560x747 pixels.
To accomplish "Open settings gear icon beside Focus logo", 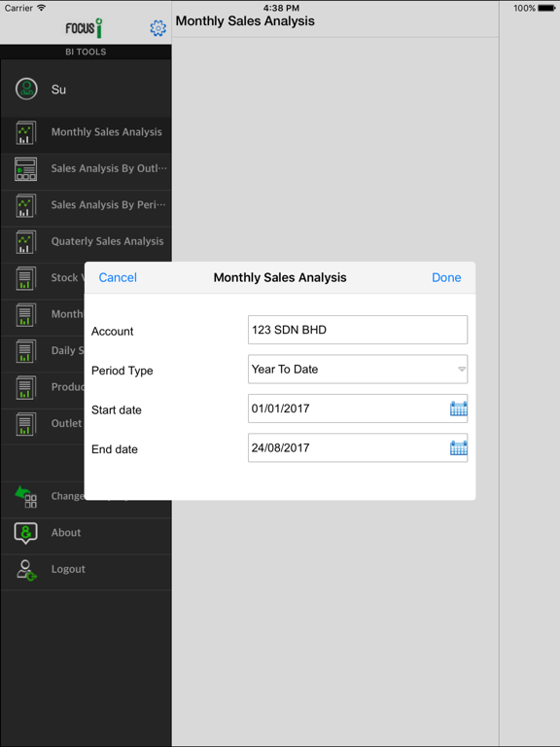I will pos(158,28).
